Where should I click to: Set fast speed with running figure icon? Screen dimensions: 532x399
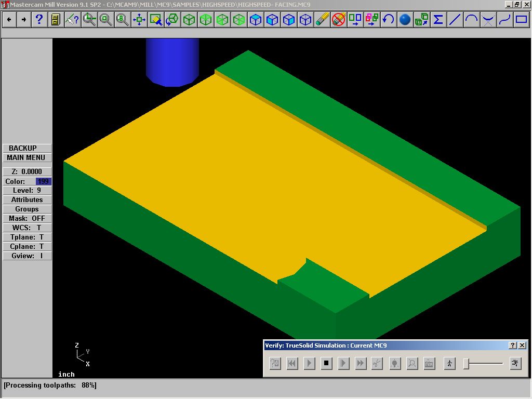click(x=515, y=363)
